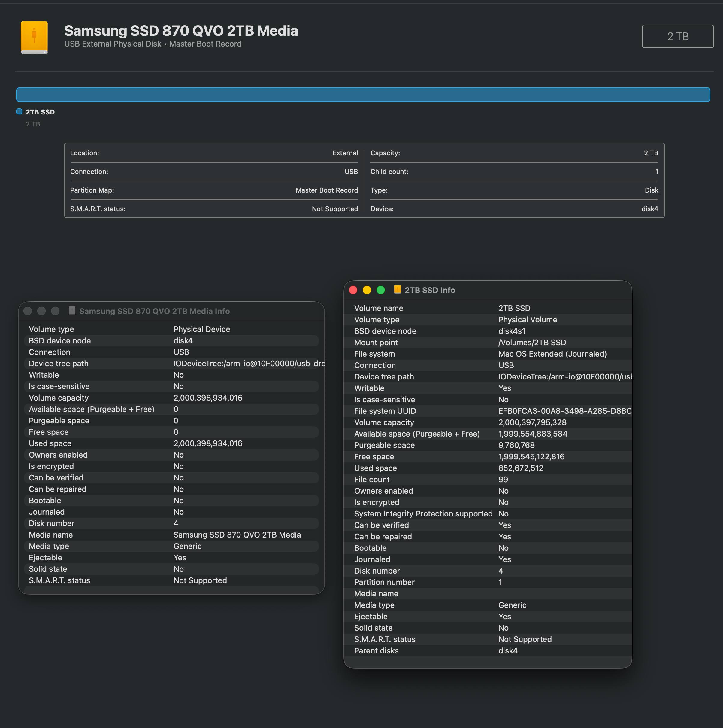This screenshot has width=723, height=728.
Task: Select Volume capacity 2,000,397,795,328 in SSD Info
Action: point(532,422)
